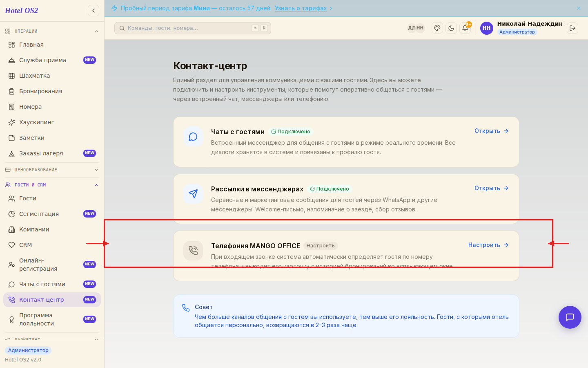The height and width of the screenshot is (368, 588).
Task: Open Компании in the sidebar
Action: click(52, 229)
